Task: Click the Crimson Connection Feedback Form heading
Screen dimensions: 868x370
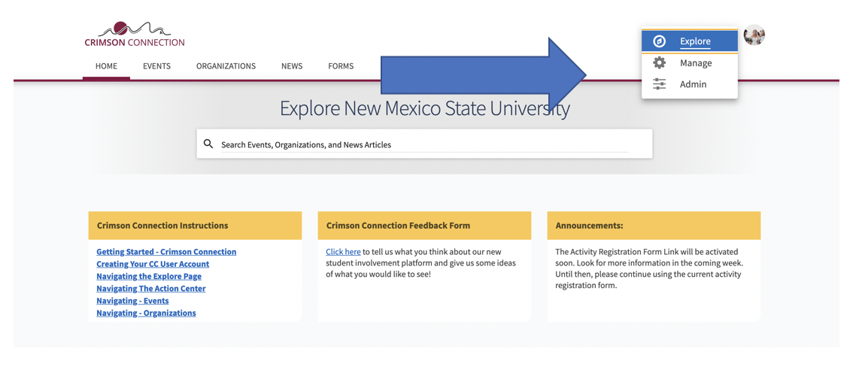Action: coord(398,225)
